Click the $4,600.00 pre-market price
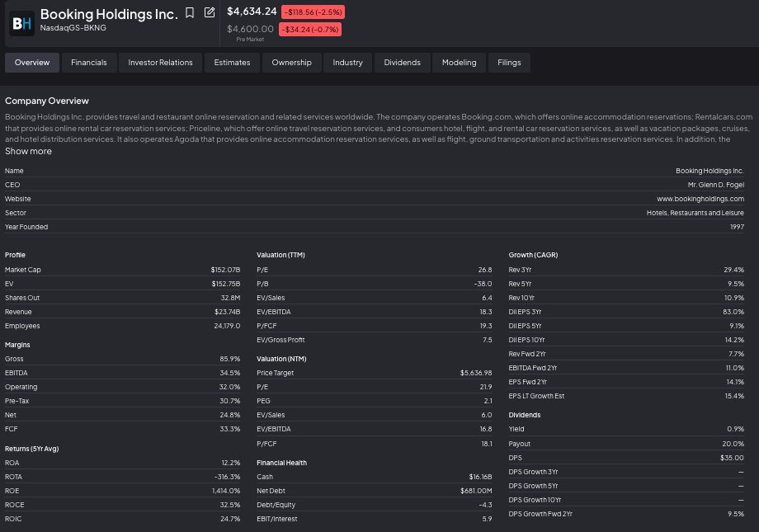This screenshot has width=759, height=532. point(250,29)
